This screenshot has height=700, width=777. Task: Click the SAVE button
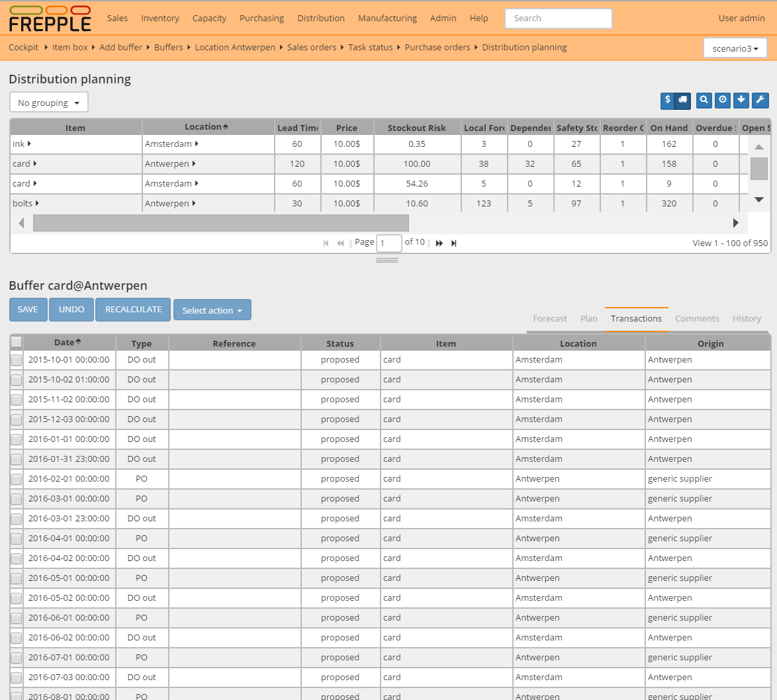pyautogui.click(x=28, y=309)
